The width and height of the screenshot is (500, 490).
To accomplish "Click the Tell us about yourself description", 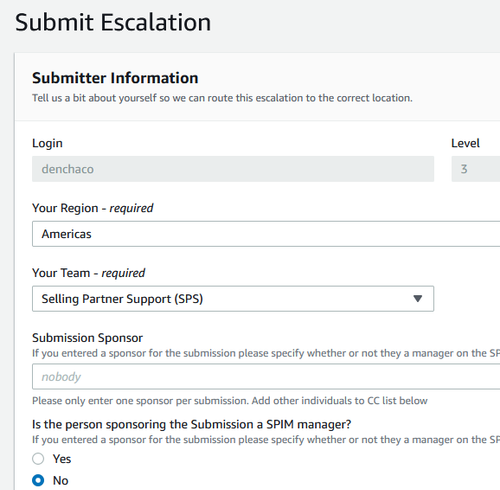I will coord(222,98).
